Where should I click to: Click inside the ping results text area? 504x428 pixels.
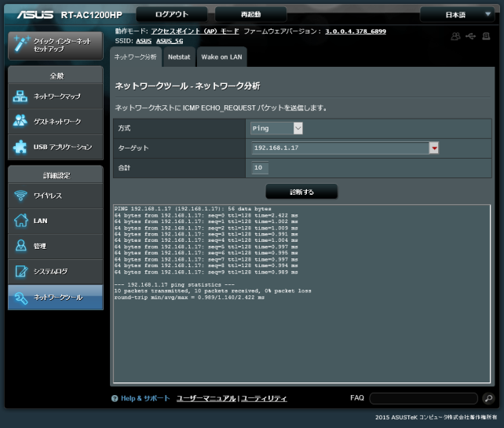click(x=301, y=294)
